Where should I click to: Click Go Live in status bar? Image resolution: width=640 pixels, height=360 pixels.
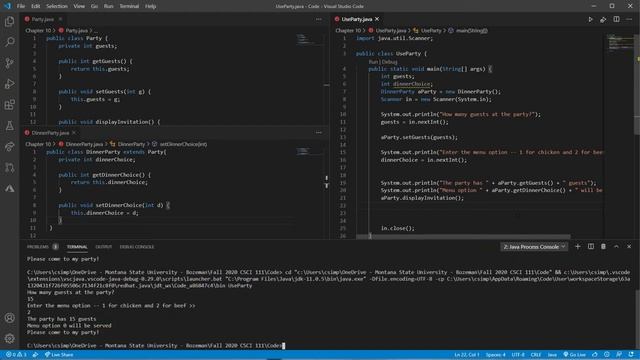pos(574,355)
